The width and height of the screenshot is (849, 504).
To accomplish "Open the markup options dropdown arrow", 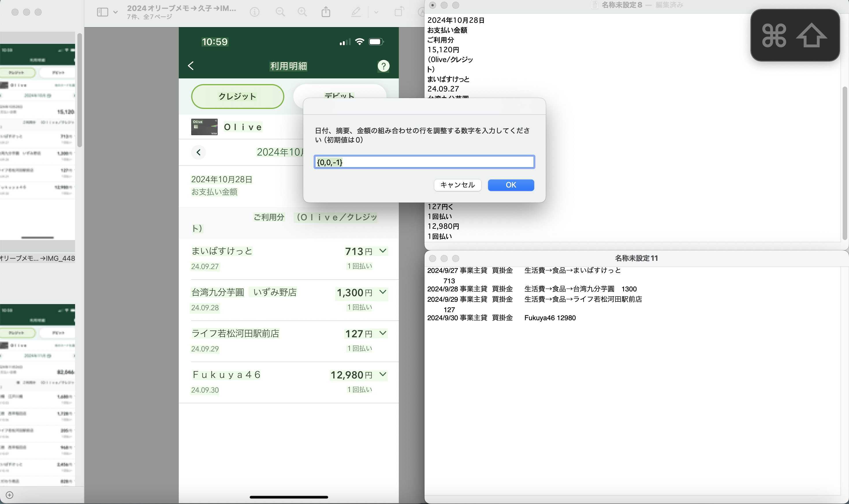I will click(x=376, y=12).
